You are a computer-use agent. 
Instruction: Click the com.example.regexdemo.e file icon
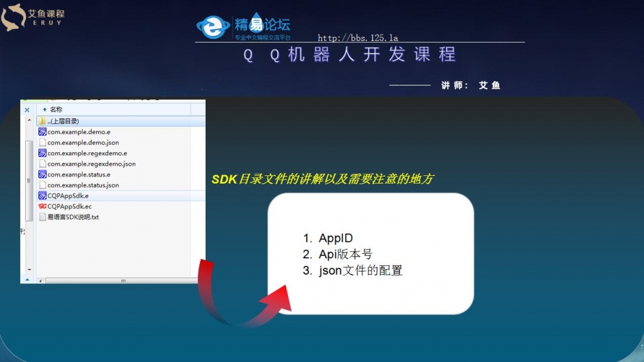coord(42,153)
